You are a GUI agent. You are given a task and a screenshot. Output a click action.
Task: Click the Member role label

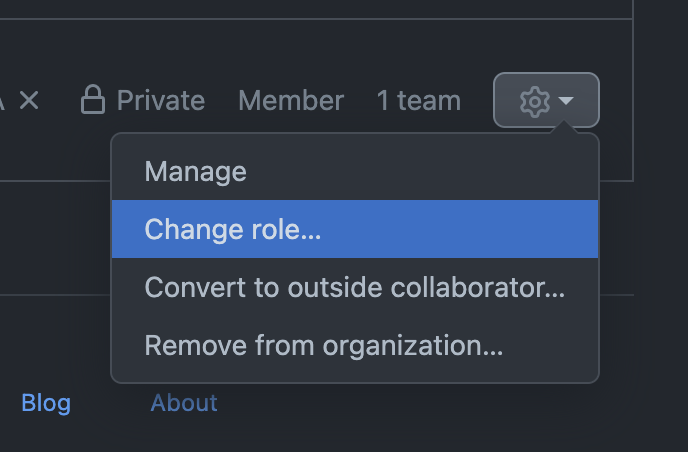tap(291, 100)
